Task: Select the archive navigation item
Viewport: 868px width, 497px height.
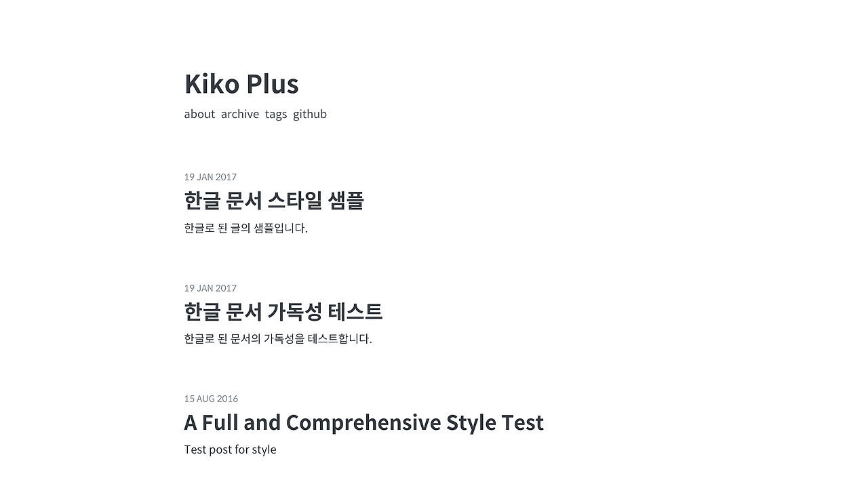Action: click(x=240, y=114)
